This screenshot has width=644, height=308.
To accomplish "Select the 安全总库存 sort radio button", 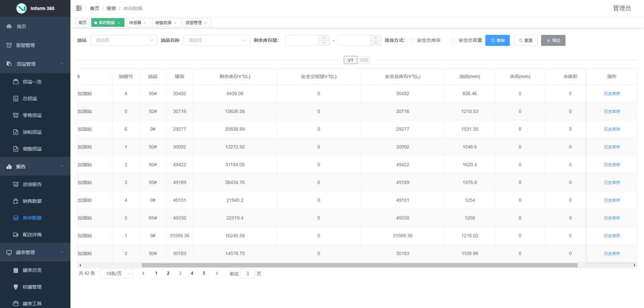I will coord(411,40).
